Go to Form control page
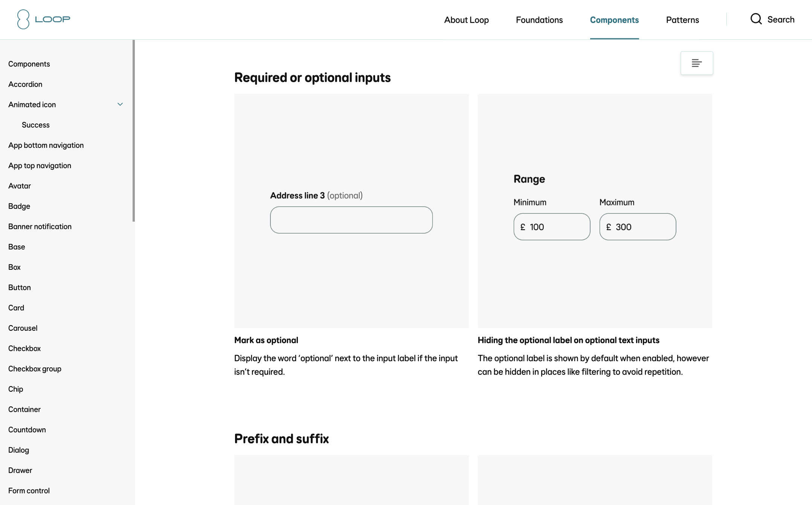Image resolution: width=812 pixels, height=505 pixels. click(x=29, y=491)
